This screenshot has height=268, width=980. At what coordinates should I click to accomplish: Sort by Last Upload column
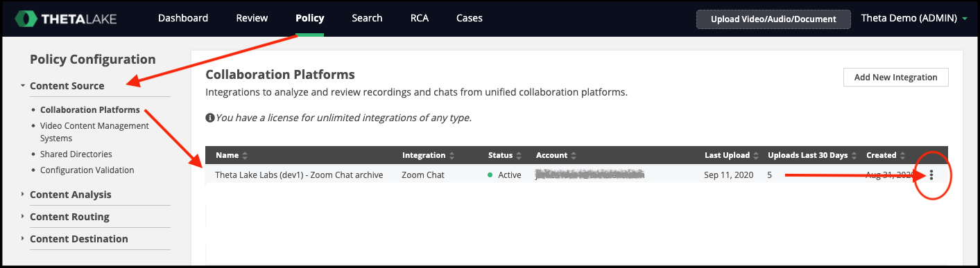(x=731, y=155)
